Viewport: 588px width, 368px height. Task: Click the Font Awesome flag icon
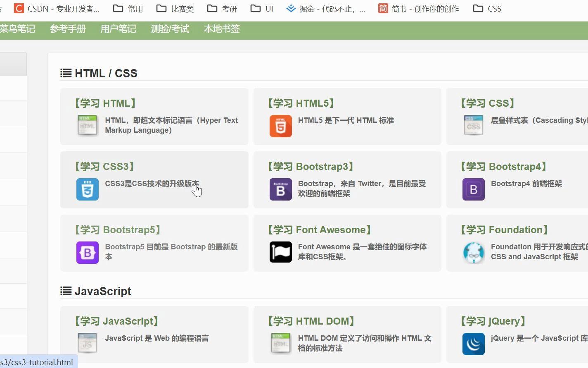pyautogui.click(x=280, y=252)
